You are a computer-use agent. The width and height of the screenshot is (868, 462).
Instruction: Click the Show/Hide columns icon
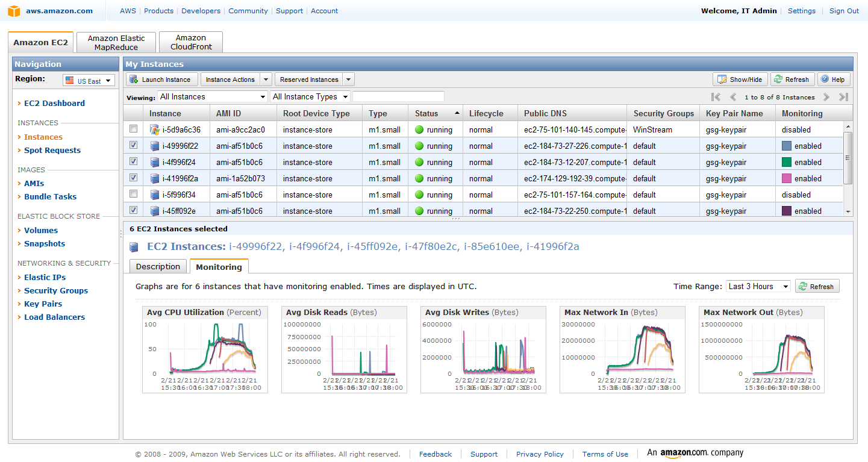pyautogui.click(x=722, y=80)
